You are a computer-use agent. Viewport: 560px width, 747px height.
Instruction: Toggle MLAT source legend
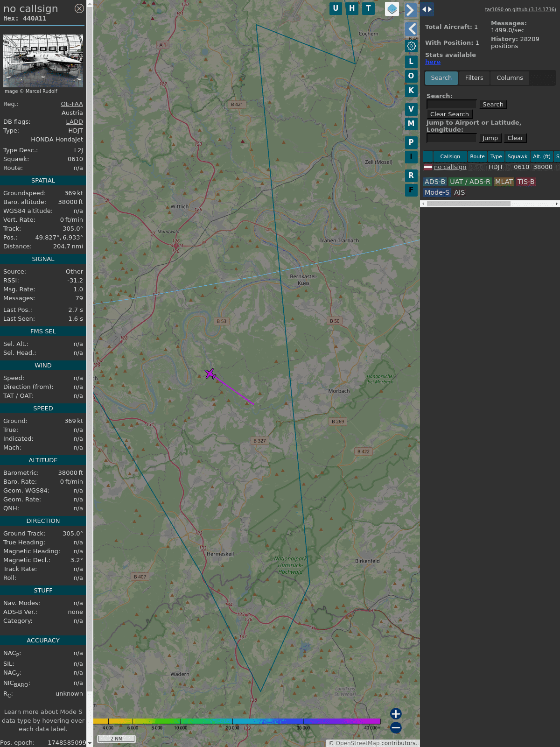pyautogui.click(x=504, y=182)
